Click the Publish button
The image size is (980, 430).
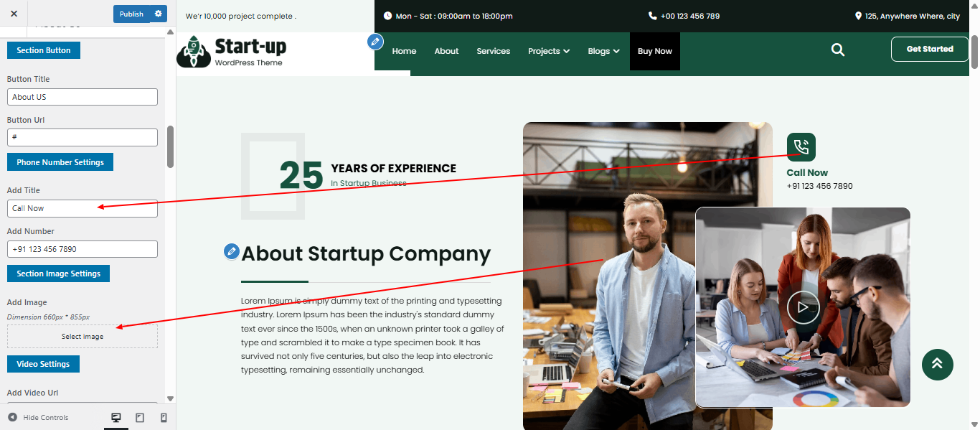(x=131, y=14)
